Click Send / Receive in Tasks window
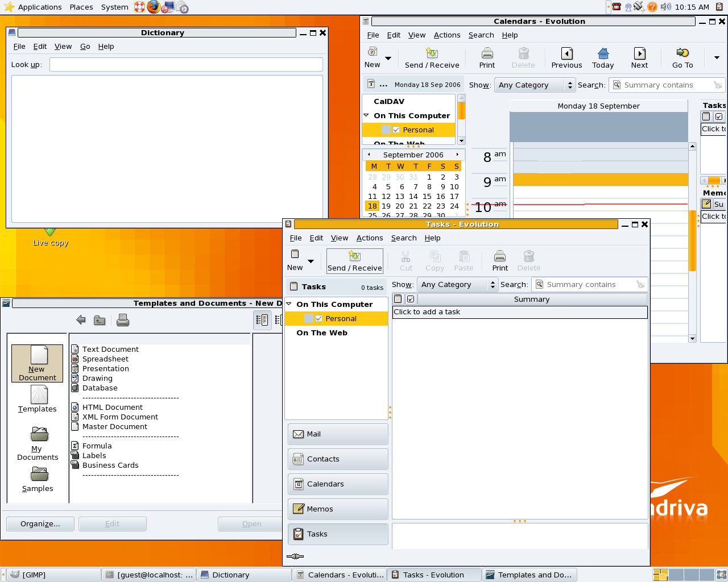The width and height of the screenshot is (728, 582). click(355, 261)
